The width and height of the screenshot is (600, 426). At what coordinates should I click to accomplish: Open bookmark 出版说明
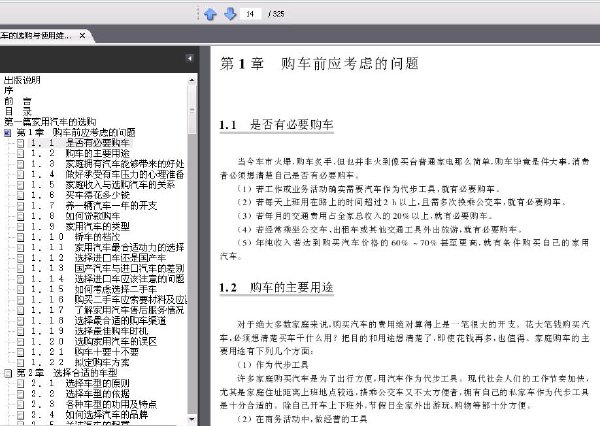(x=22, y=80)
